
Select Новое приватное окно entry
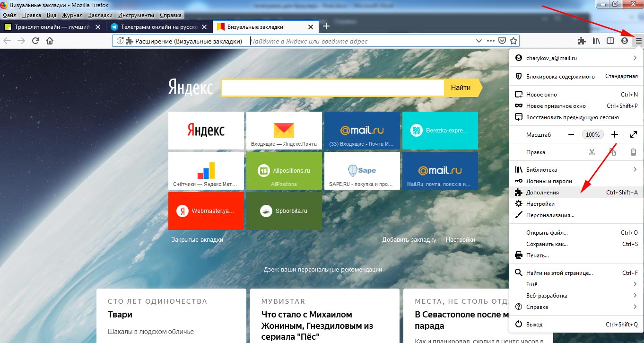coord(575,106)
